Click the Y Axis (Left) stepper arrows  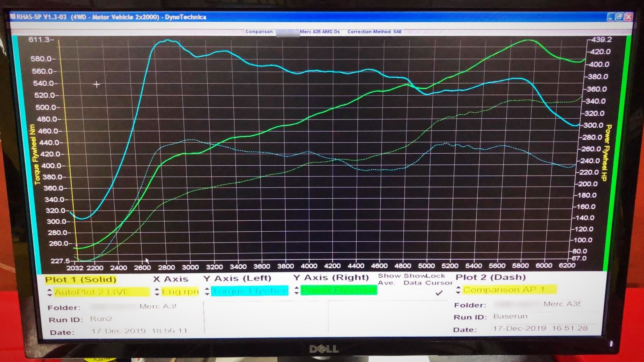point(207,291)
